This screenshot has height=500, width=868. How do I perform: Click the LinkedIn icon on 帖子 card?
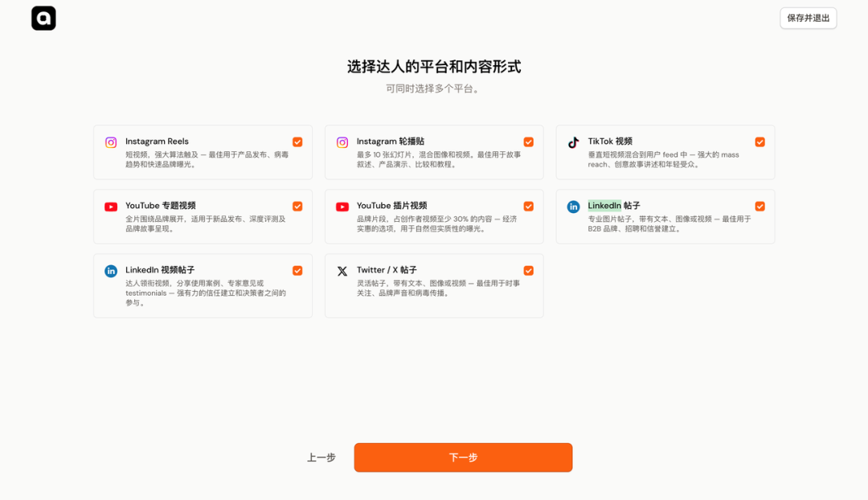574,207
